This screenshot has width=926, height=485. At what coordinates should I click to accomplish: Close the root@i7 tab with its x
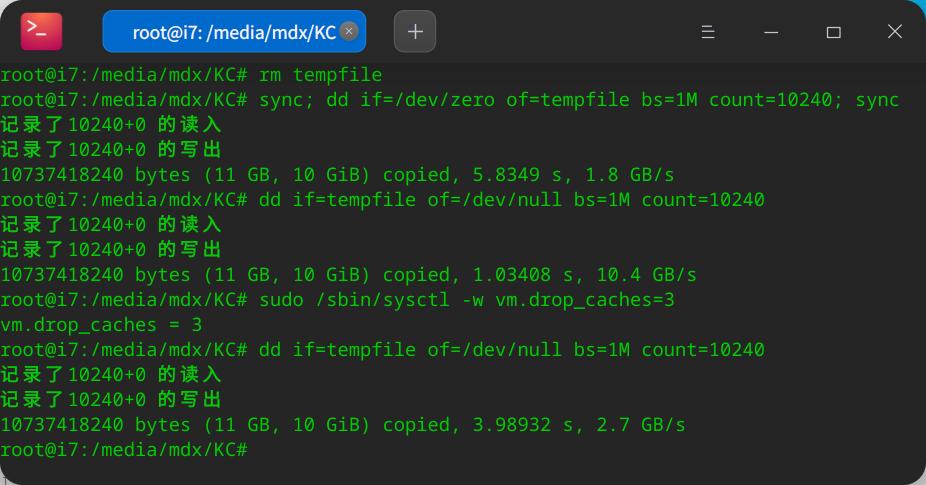tap(349, 31)
